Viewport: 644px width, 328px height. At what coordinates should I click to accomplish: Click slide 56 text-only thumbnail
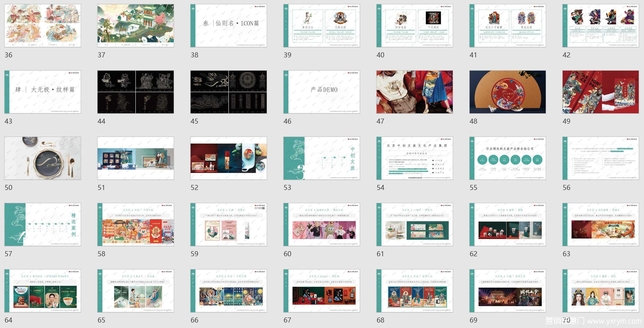(601, 158)
